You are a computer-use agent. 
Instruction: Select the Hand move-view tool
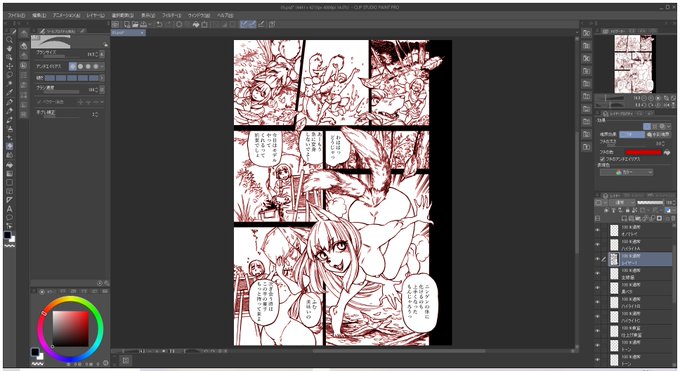click(x=9, y=49)
